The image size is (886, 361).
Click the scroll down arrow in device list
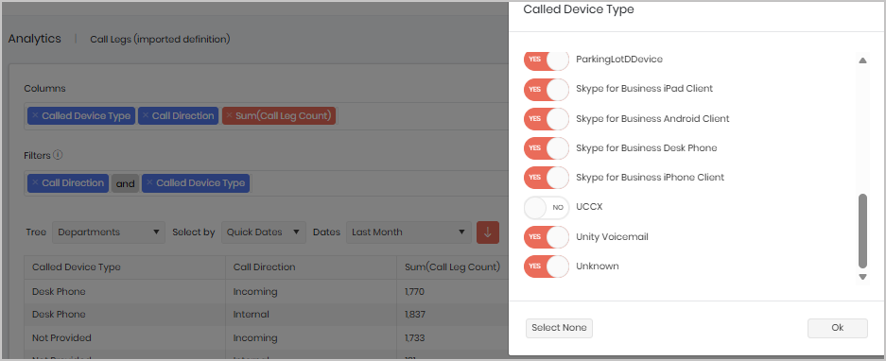click(862, 277)
